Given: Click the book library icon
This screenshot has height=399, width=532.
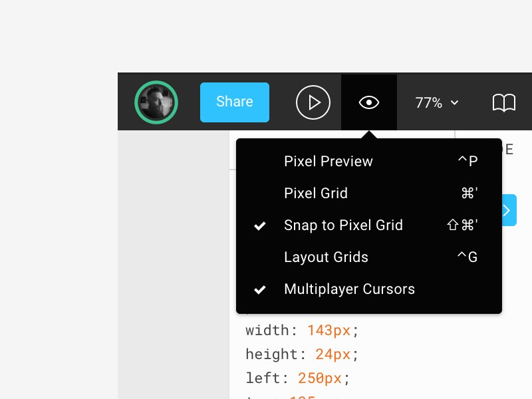Looking at the screenshot, I should tap(504, 102).
